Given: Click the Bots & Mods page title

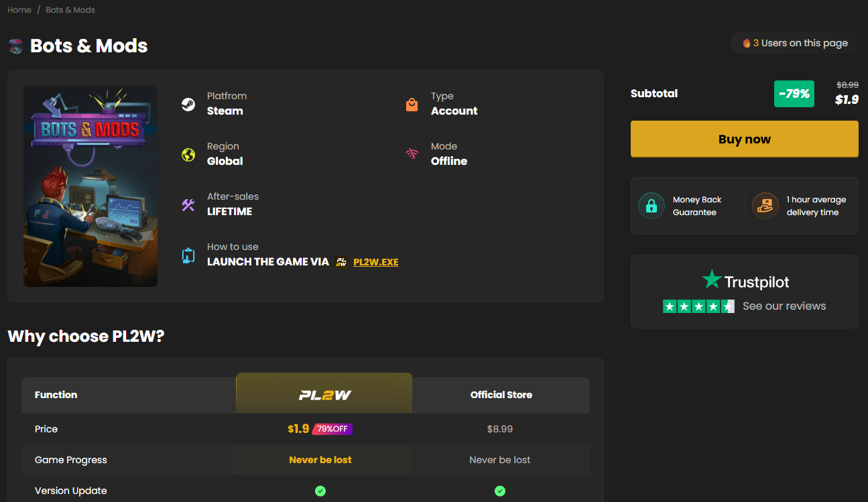Looking at the screenshot, I should click(x=89, y=46).
